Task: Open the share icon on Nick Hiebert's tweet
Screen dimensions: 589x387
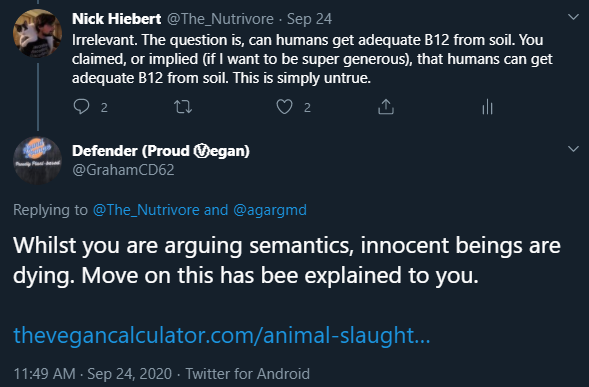Action: coord(386,107)
